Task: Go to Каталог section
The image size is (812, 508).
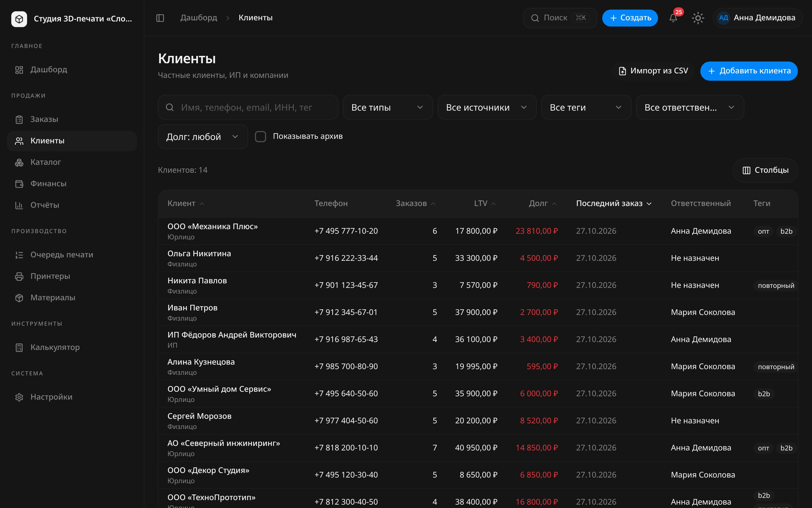Action: point(72,163)
